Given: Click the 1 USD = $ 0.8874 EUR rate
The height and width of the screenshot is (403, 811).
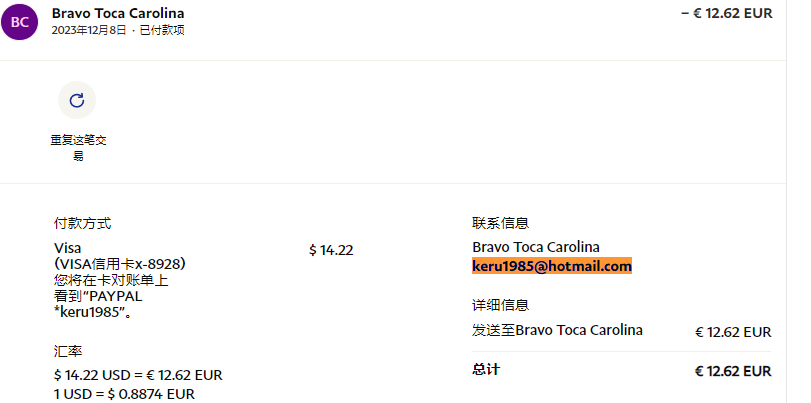Looking at the screenshot, I should coord(124,394).
